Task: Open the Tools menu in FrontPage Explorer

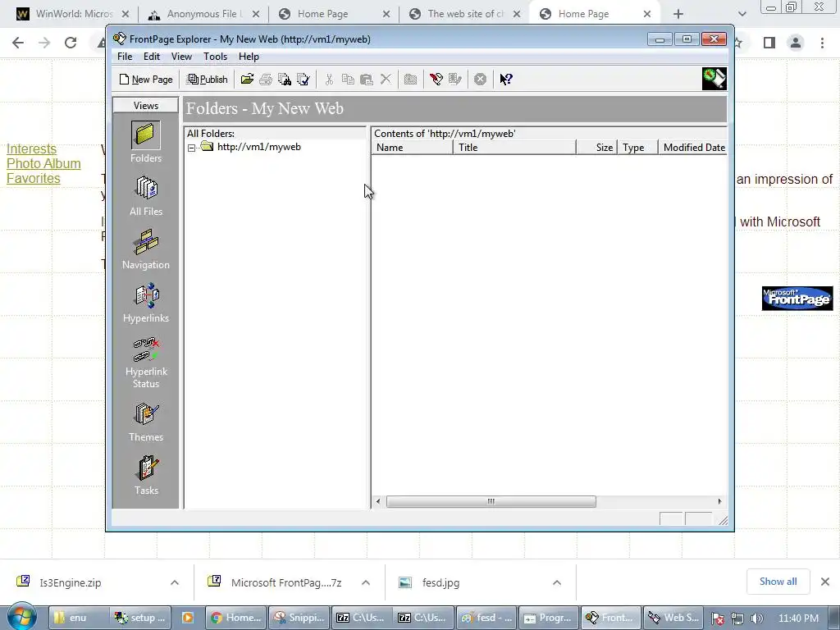Action: (216, 57)
